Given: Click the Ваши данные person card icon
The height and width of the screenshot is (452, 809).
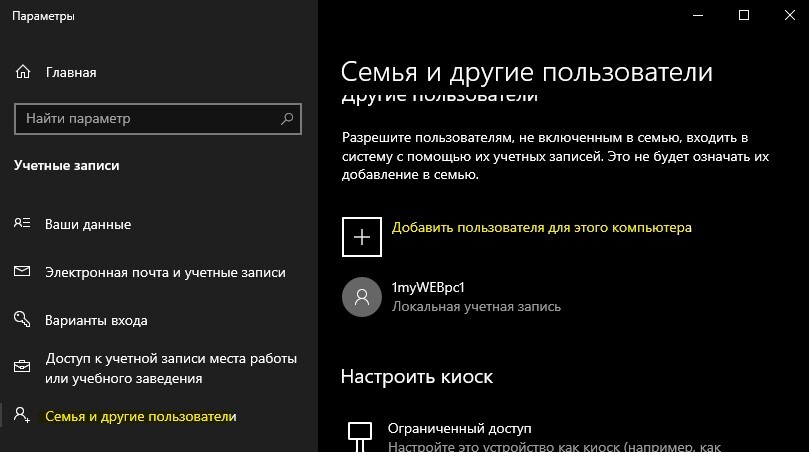Looking at the screenshot, I should pos(23,224).
